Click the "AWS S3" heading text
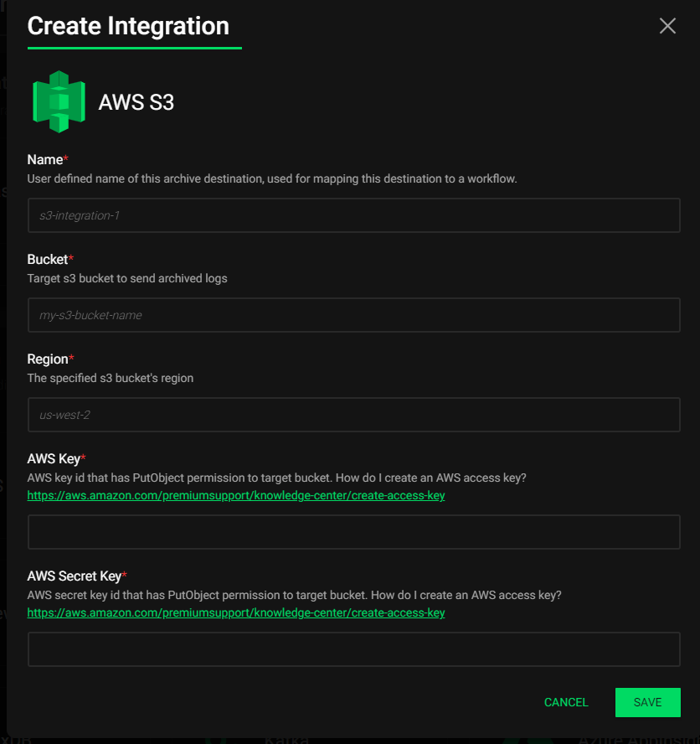The width and height of the screenshot is (700, 744). 136,102
